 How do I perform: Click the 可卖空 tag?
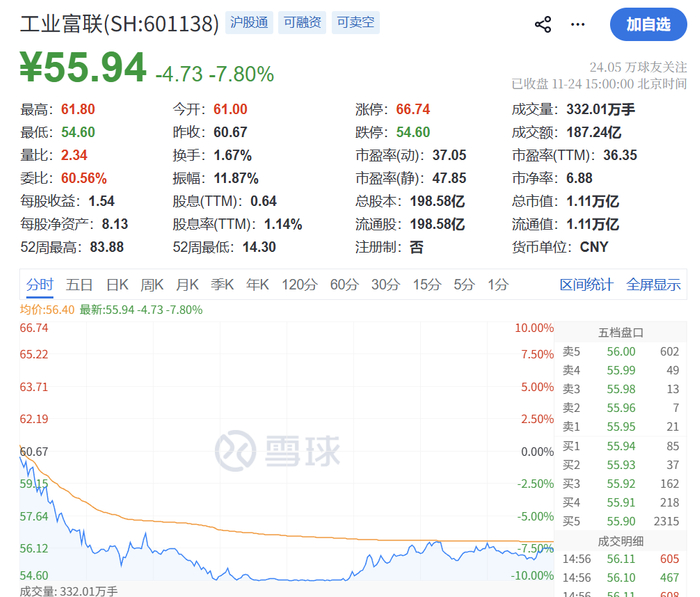355,22
